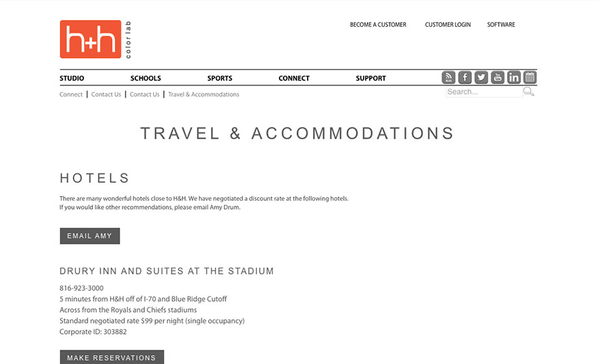Open the LinkedIn profile icon
The image size is (598, 364).
click(x=514, y=77)
